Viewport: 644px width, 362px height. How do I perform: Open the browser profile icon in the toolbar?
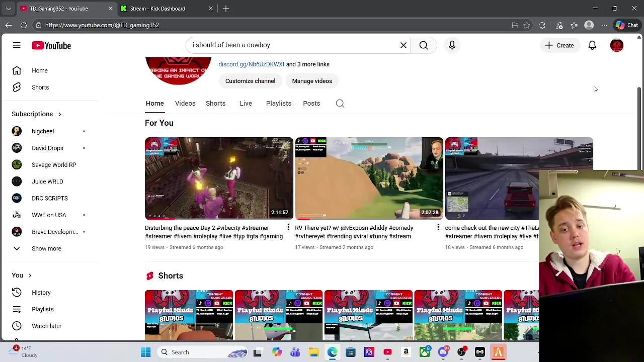coord(589,25)
